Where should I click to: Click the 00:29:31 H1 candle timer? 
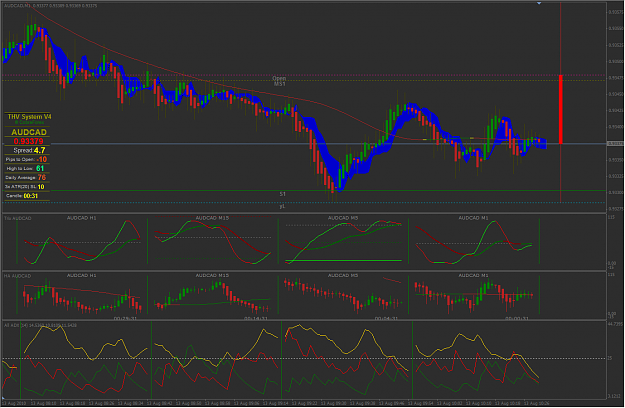[125, 319]
